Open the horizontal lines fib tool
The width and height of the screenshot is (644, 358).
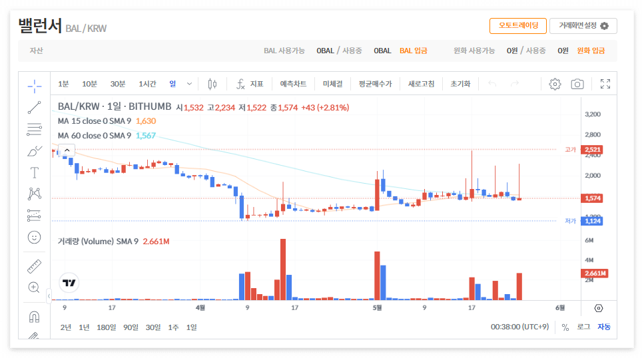35,129
